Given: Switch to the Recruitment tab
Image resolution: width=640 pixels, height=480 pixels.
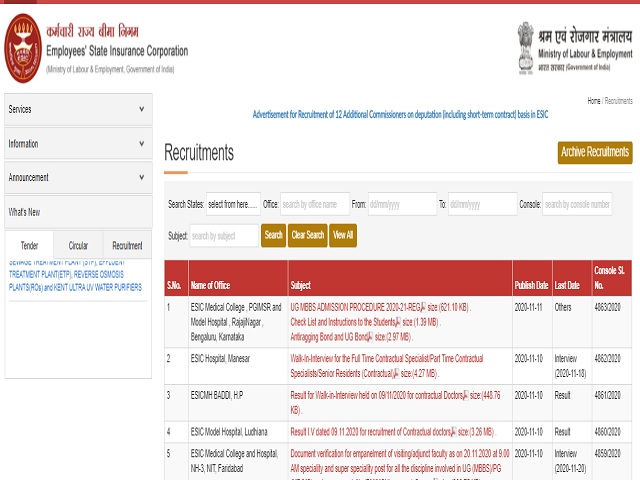Looking at the screenshot, I should click(x=127, y=245).
